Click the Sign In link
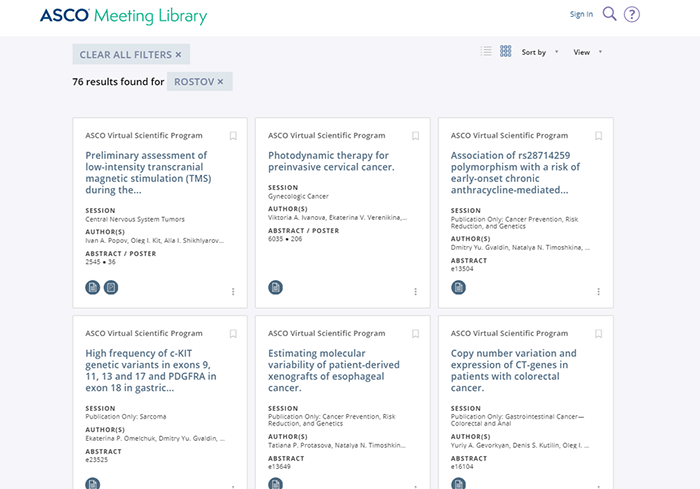The height and width of the screenshot is (489, 700). pos(581,14)
